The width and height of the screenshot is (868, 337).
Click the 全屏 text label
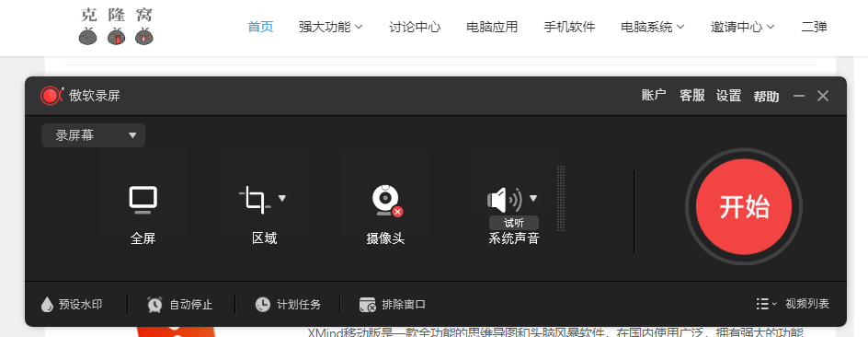[143, 238]
